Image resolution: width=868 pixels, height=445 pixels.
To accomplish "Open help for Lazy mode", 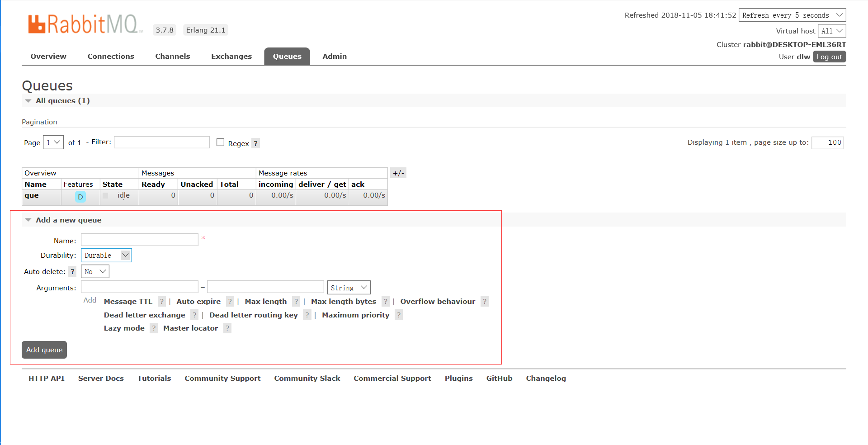I will tap(154, 328).
